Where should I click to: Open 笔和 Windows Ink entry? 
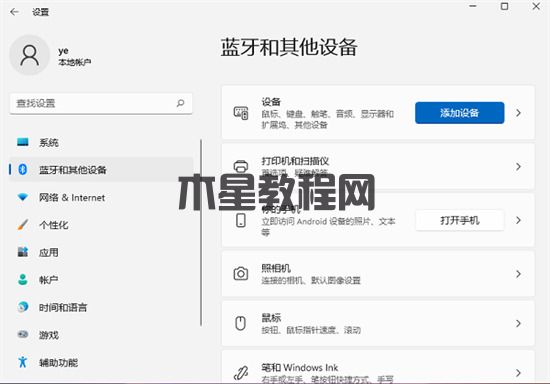point(378,366)
